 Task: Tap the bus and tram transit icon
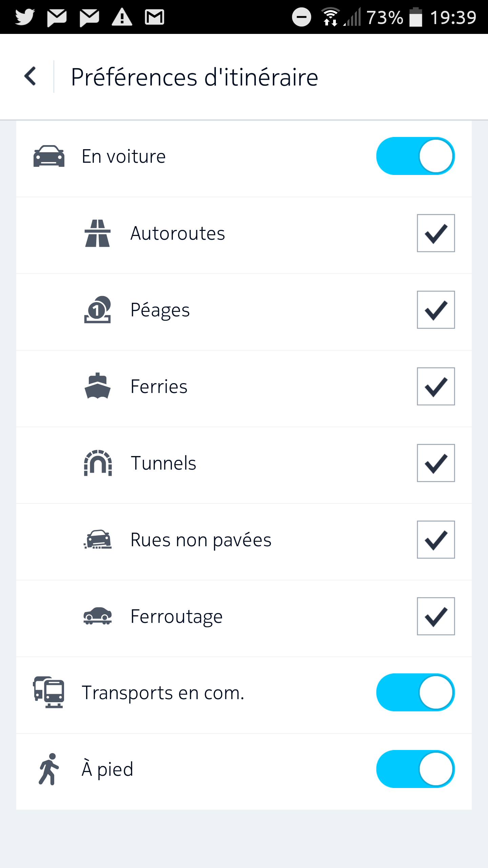[x=49, y=692]
